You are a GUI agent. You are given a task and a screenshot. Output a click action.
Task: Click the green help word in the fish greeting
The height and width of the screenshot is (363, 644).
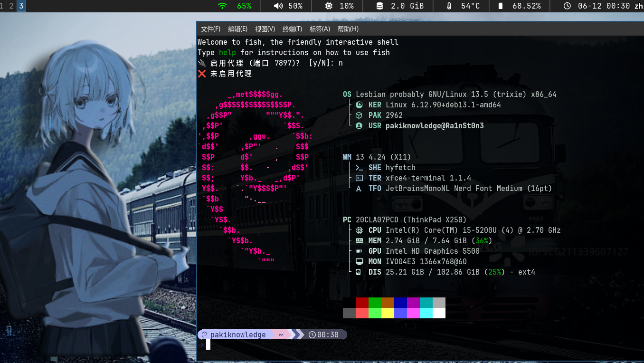click(227, 53)
